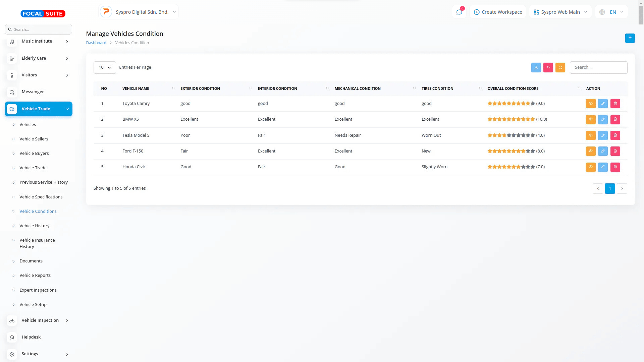The height and width of the screenshot is (362, 644).
Task: Click the Dashboard breadcrumb link
Action: [96, 43]
